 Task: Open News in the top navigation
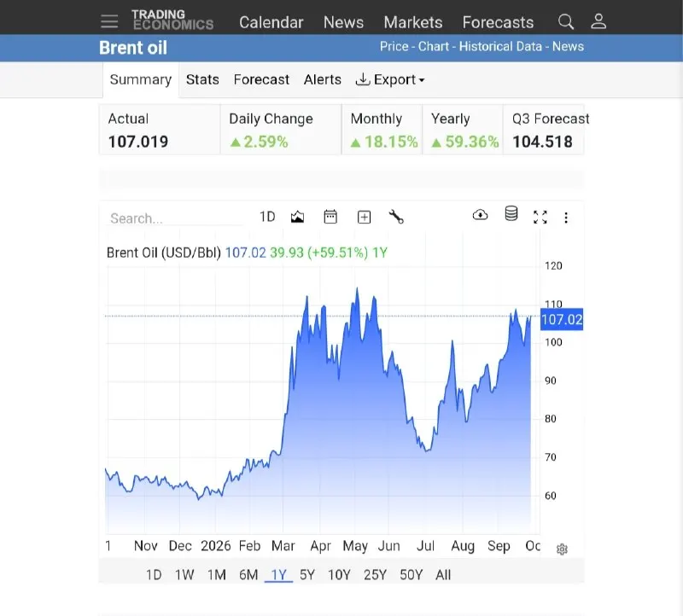[343, 22]
